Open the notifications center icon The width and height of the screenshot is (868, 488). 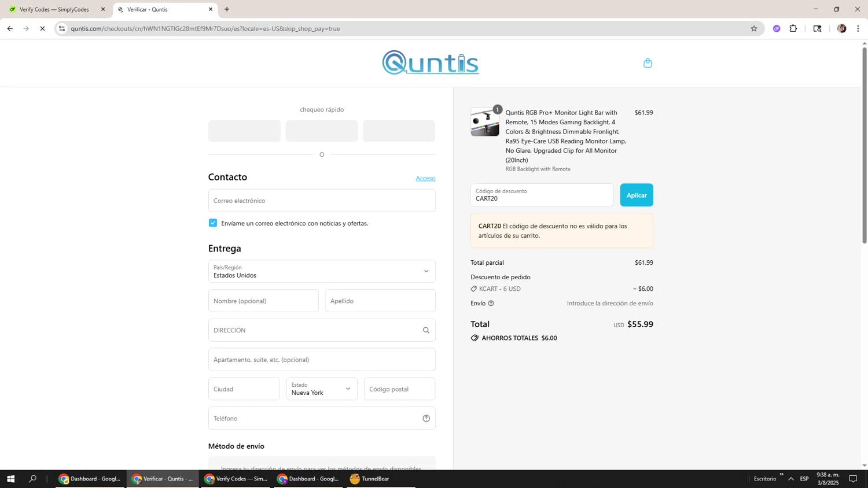click(853, 479)
